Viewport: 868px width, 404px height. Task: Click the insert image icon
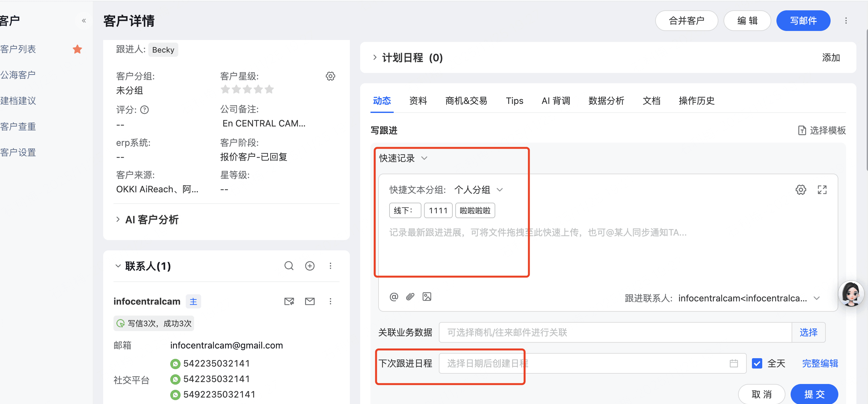click(x=427, y=297)
